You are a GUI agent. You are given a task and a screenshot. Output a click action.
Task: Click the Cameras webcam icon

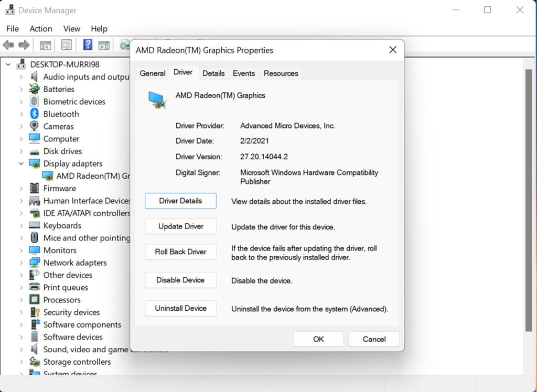coord(35,126)
